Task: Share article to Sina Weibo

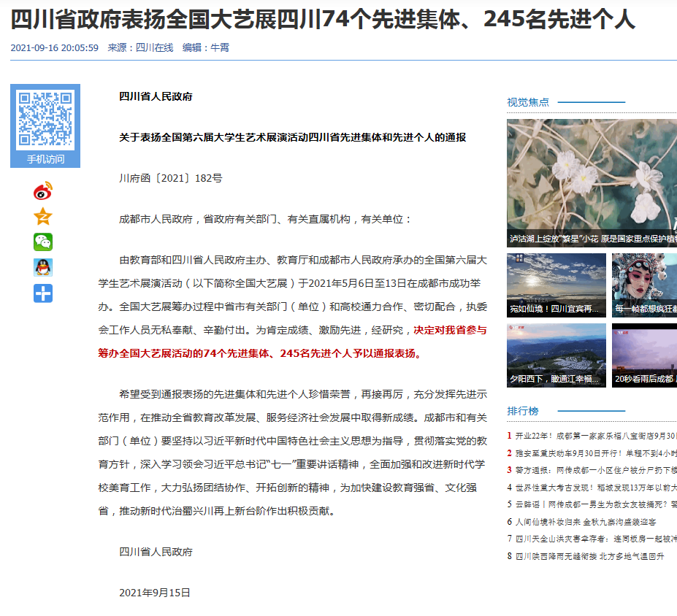Action: click(x=43, y=191)
